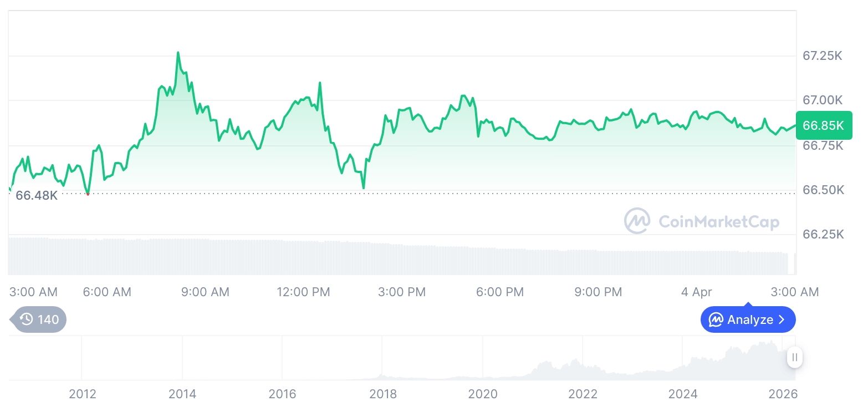
Task: Click the CoinMarketCap watermark logo icon
Action: pos(637,221)
